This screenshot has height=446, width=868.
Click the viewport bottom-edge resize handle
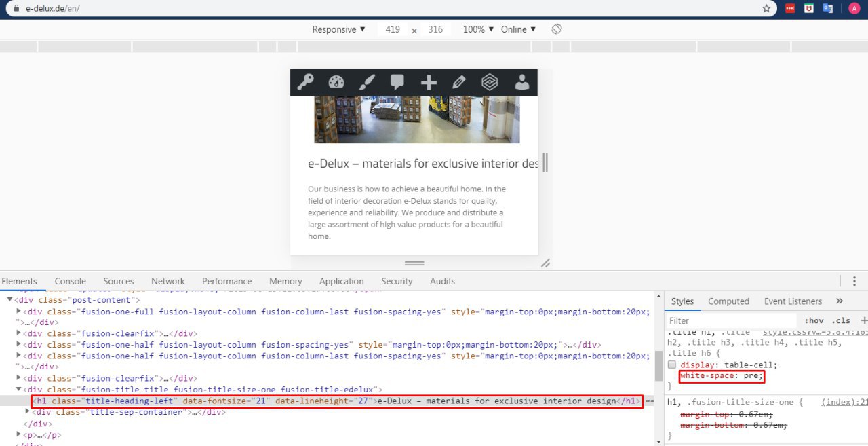[414, 263]
